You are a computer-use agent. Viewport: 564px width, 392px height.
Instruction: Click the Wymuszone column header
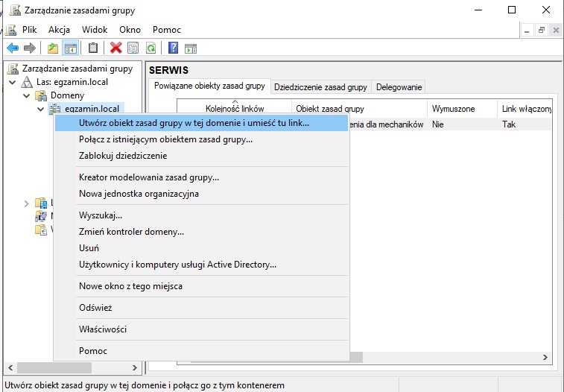tap(453, 109)
